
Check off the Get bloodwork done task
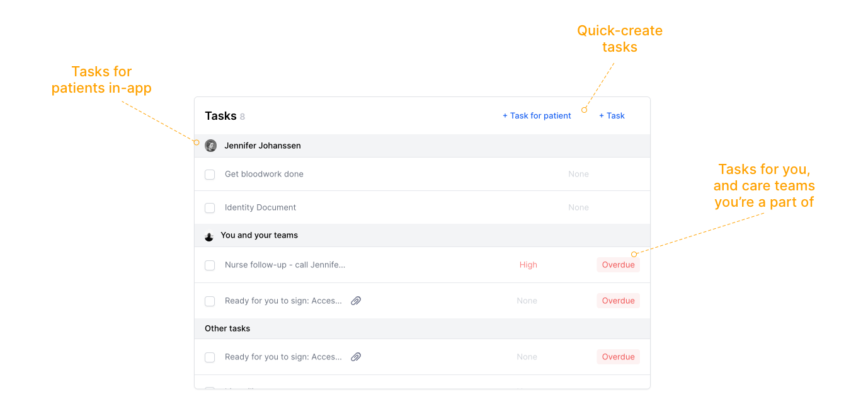pos(210,175)
